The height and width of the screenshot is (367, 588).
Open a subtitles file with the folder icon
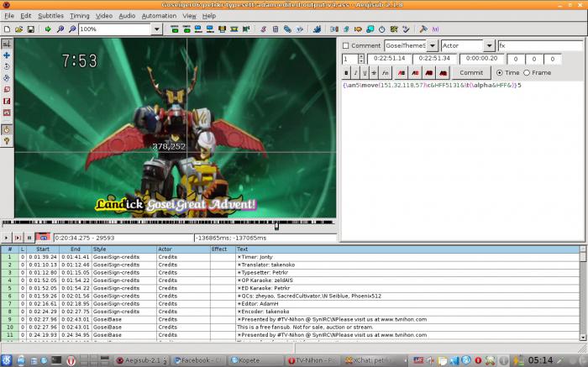pos(18,29)
